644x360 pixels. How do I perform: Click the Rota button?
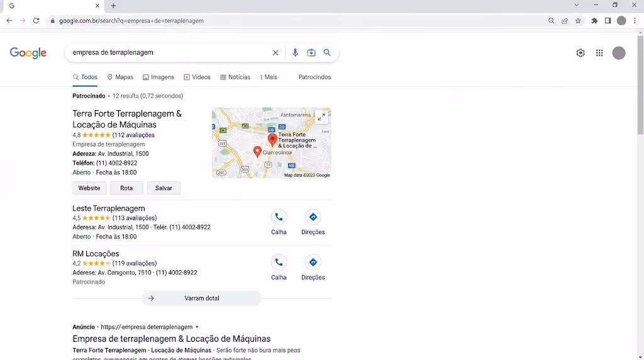point(126,188)
